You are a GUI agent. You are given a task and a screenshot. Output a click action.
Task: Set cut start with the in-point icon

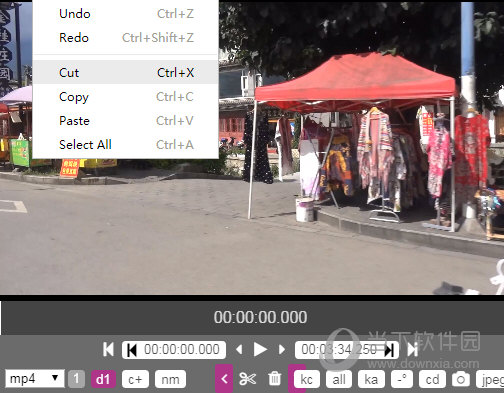(132, 350)
